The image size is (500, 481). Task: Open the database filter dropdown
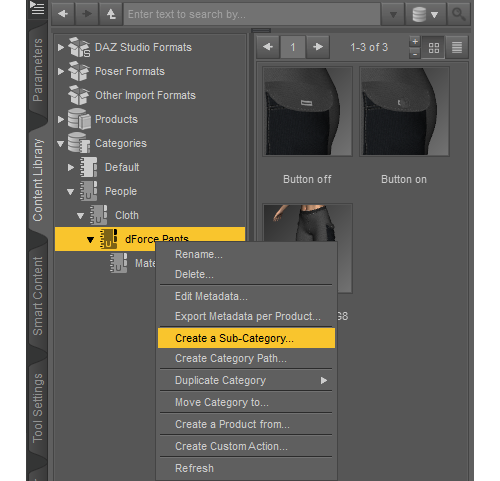(x=425, y=14)
